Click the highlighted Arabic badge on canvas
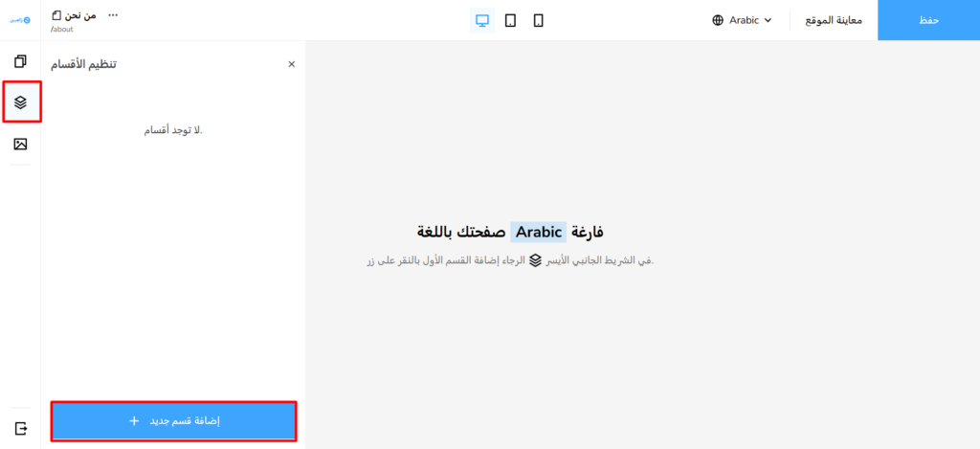This screenshot has height=449, width=980. click(538, 232)
